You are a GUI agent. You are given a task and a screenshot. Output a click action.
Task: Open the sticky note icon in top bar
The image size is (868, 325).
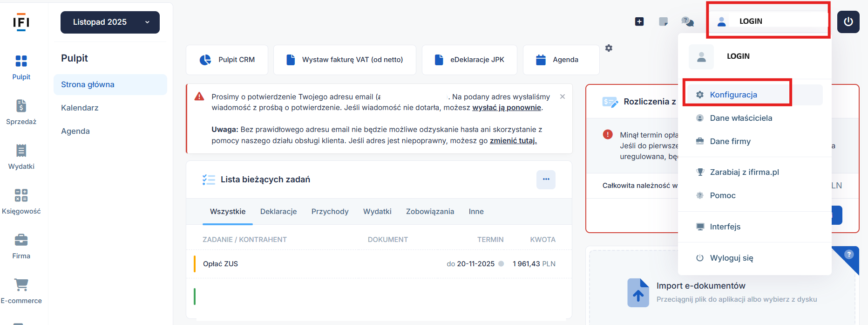click(x=664, y=21)
